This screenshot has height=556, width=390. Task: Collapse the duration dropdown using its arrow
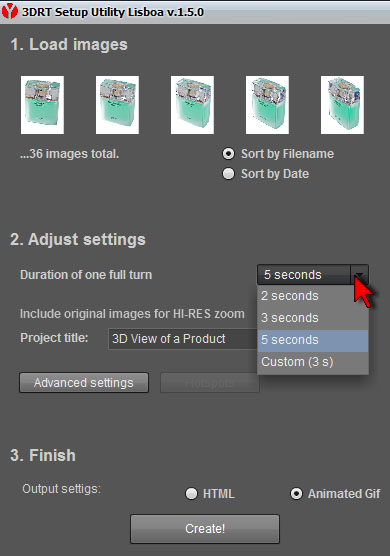tap(360, 275)
